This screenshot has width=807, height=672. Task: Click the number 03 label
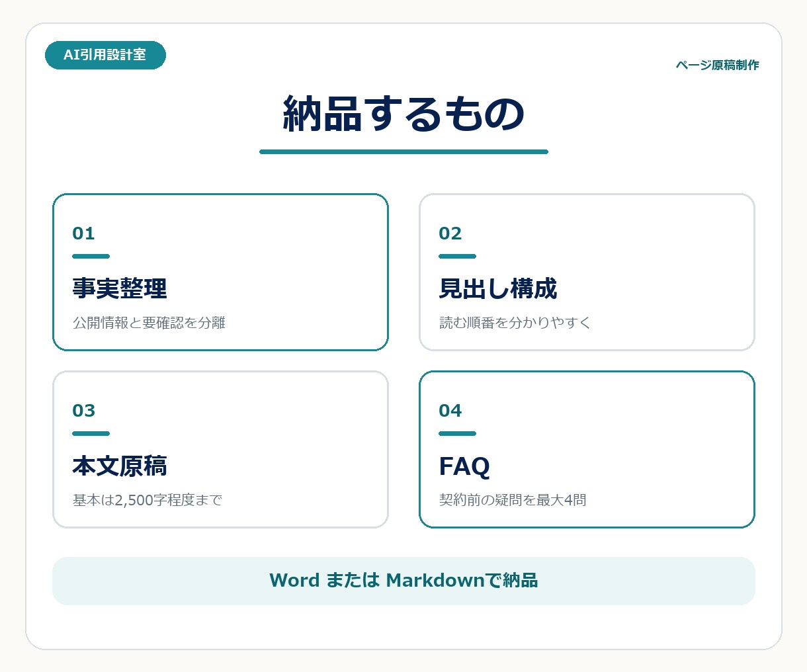(84, 411)
